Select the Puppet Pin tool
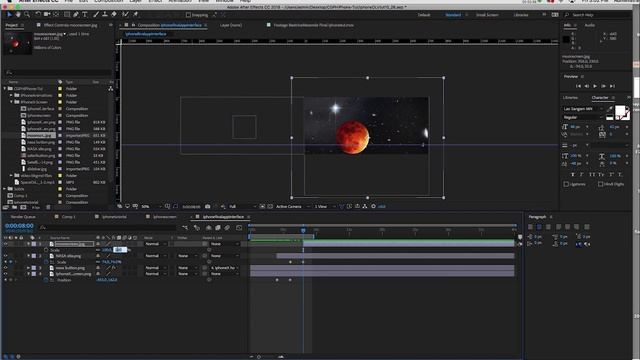This screenshot has width=640, height=360. click(136, 15)
